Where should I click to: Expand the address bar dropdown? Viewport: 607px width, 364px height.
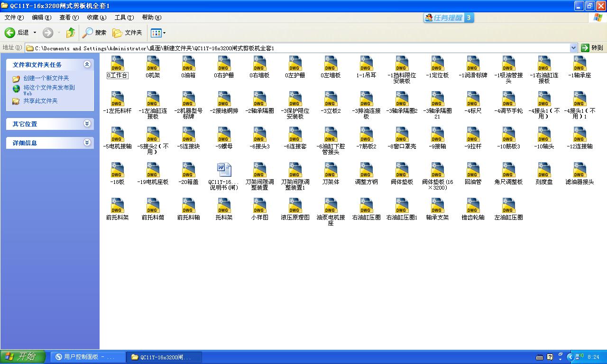(573, 48)
